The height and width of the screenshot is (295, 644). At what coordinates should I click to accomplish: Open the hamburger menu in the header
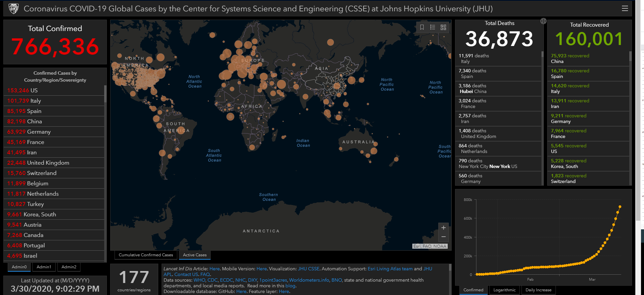pyautogui.click(x=625, y=9)
